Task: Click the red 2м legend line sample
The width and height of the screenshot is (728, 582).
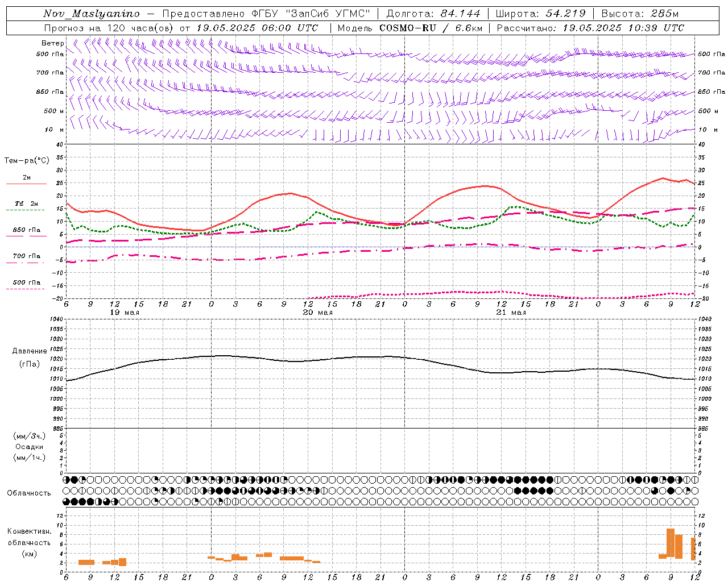Action: pyautogui.click(x=26, y=184)
